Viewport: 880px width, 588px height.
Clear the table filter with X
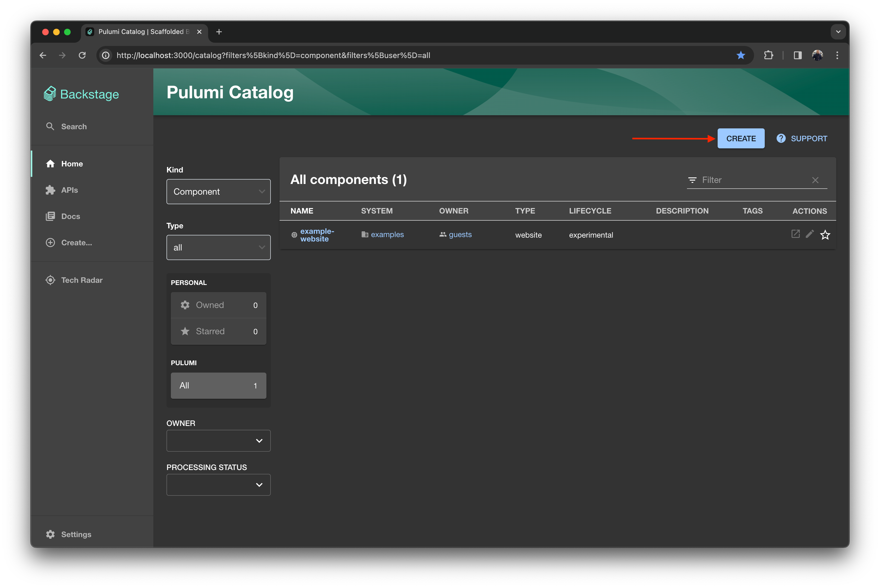(815, 180)
